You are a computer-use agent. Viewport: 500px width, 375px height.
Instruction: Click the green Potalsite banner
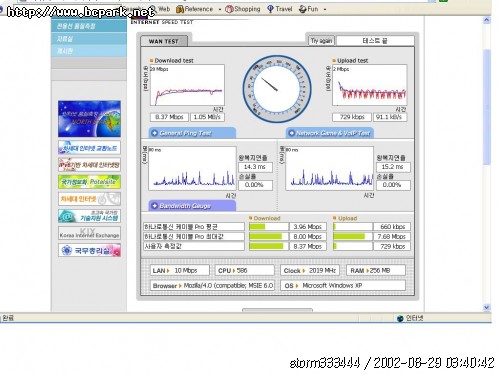pos(89,182)
